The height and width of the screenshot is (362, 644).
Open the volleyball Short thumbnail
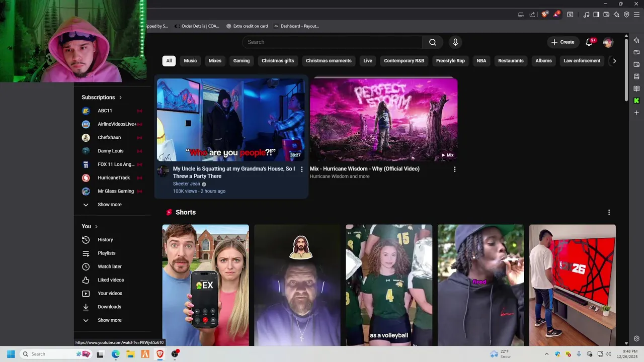tap(389, 285)
